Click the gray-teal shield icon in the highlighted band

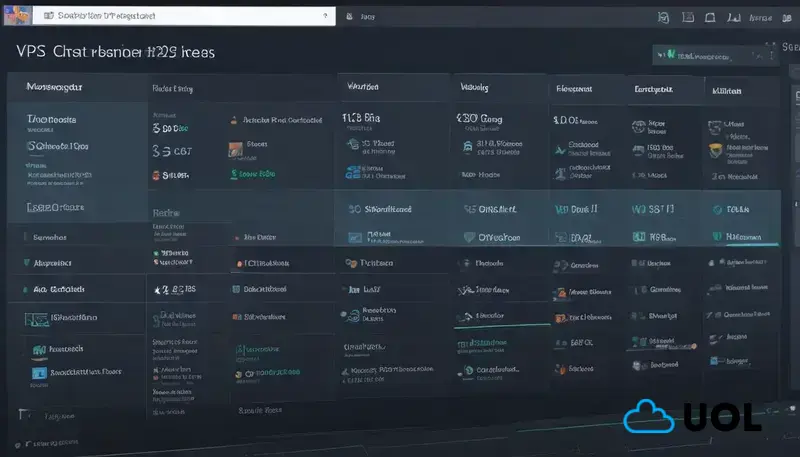(469, 237)
